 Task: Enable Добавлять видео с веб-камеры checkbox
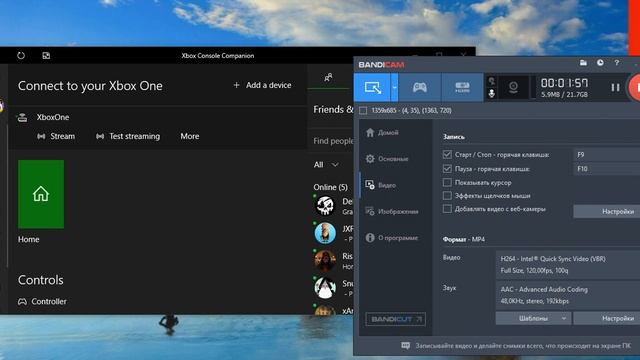point(447,209)
